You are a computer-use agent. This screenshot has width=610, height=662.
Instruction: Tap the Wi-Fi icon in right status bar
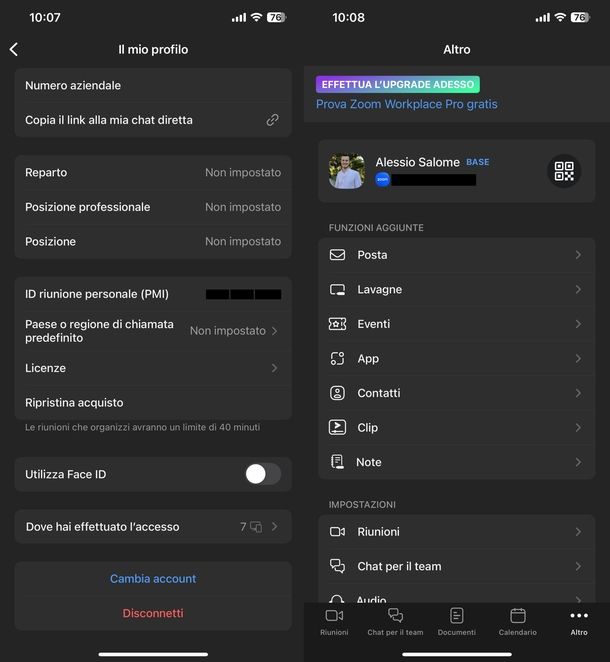tap(560, 17)
